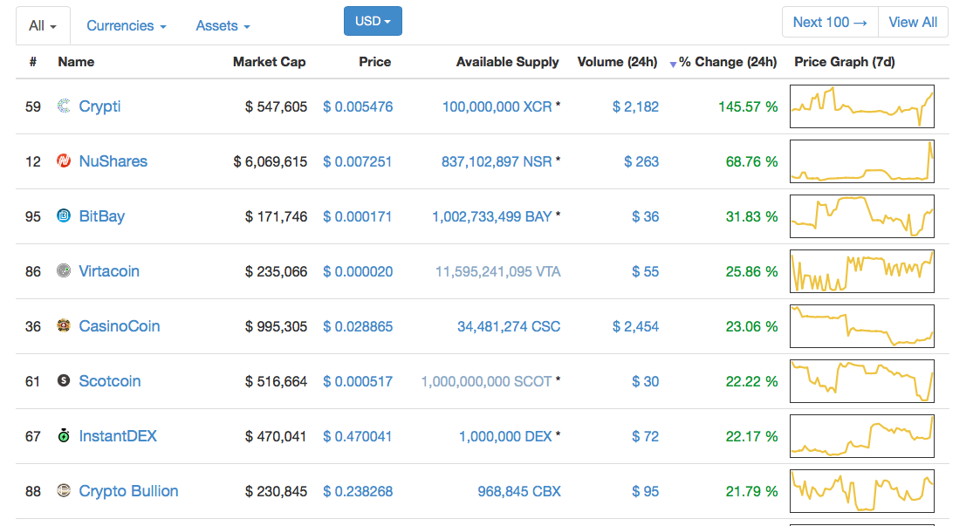Sort by Volume (24h) column header
Screen dimensions: 980x526
coord(618,62)
